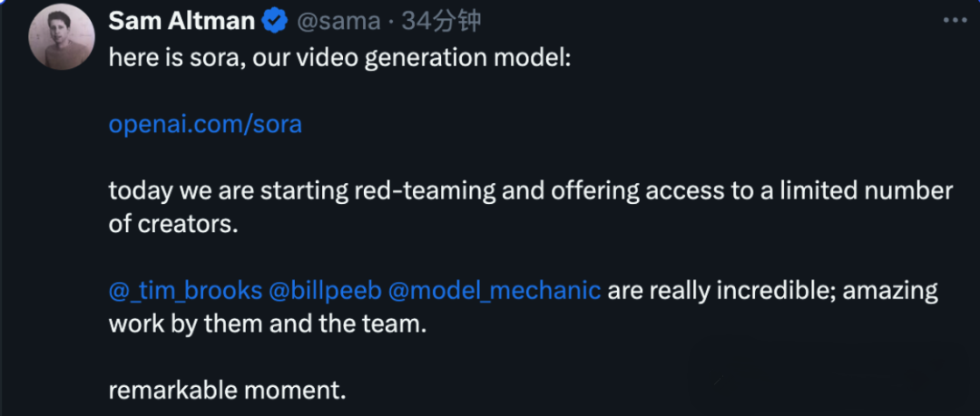Visit the @_tim_brooks mention
The image size is (980, 416).
tap(185, 291)
